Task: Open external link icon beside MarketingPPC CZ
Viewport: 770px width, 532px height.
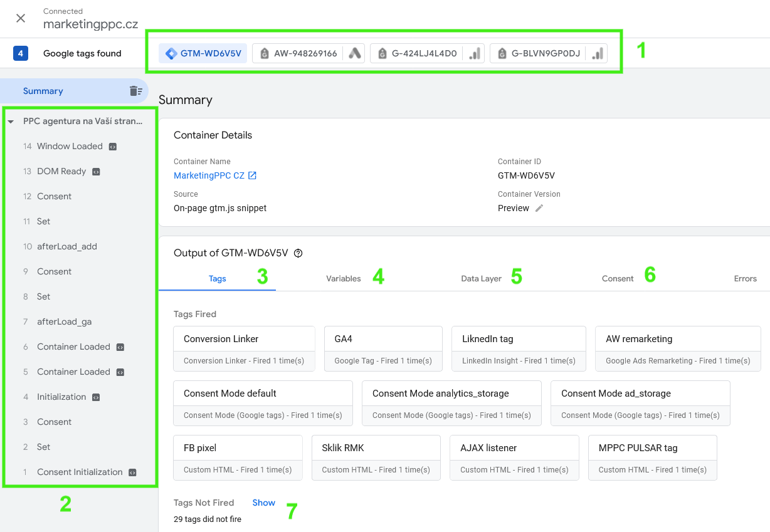Action: [x=252, y=175]
